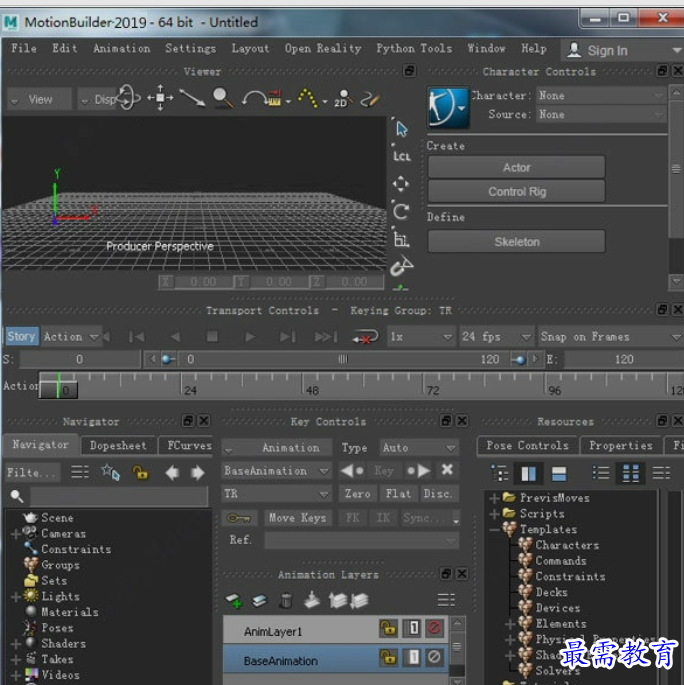The width and height of the screenshot is (684, 685).
Task: Switch to the FCurves tab
Action: click(189, 445)
